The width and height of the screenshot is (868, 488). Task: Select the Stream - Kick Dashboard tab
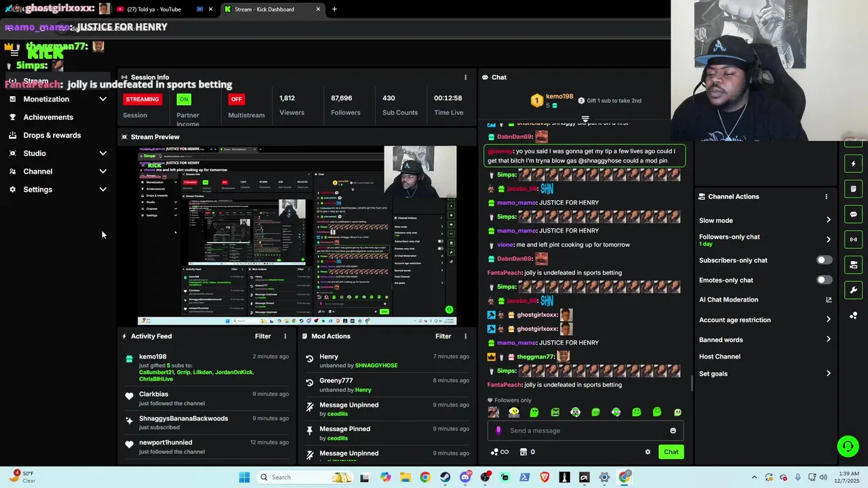(x=271, y=9)
